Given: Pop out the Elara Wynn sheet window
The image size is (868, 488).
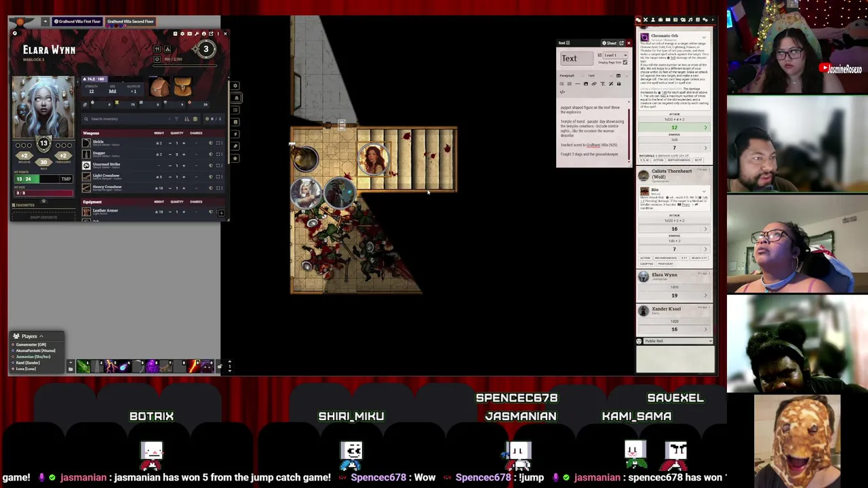Looking at the screenshot, I should point(211,34).
